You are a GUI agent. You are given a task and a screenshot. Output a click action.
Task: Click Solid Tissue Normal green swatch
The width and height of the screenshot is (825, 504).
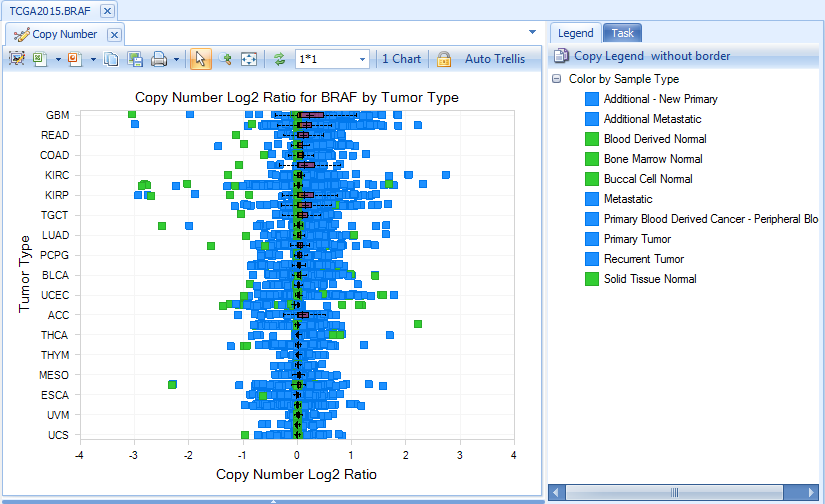click(x=592, y=279)
